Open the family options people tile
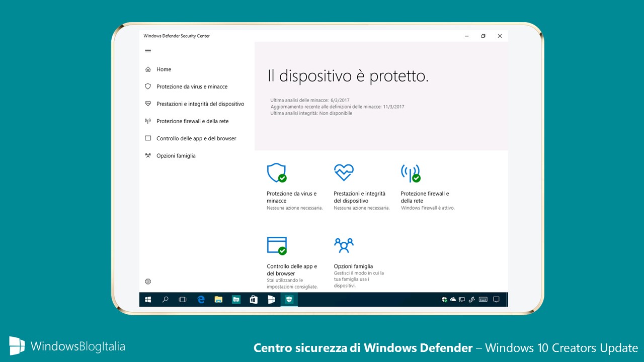The width and height of the screenshot is (644, 362). point(360,262)
